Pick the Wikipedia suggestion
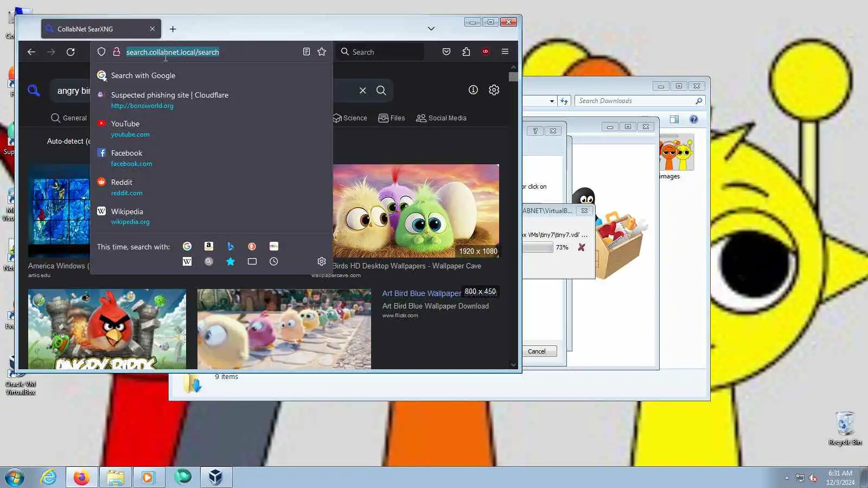The width and height of the screenshot is (868, 488). pyautogui.click(x=211, y=216)
